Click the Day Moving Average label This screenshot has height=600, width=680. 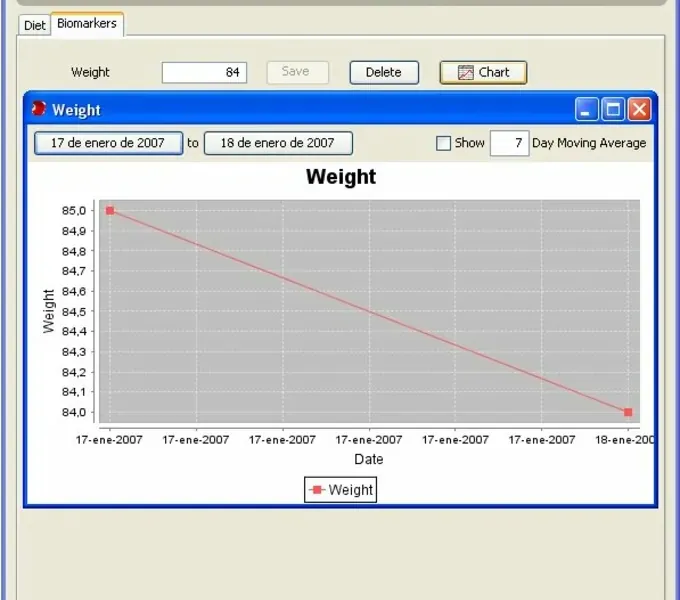589,143
